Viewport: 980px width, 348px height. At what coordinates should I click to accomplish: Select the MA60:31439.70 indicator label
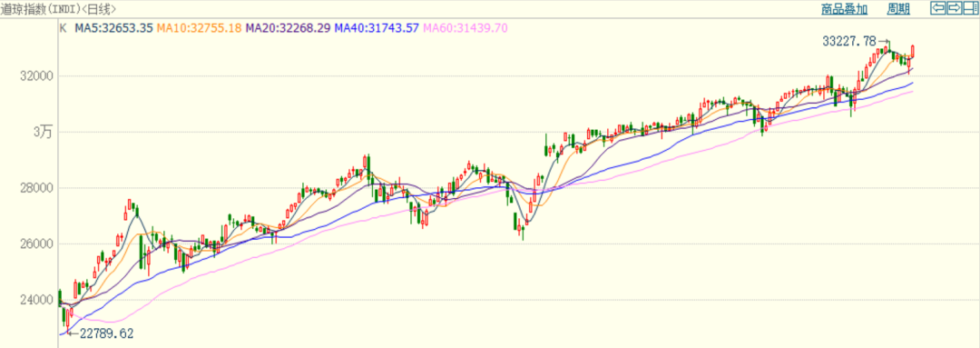(465, 27)
